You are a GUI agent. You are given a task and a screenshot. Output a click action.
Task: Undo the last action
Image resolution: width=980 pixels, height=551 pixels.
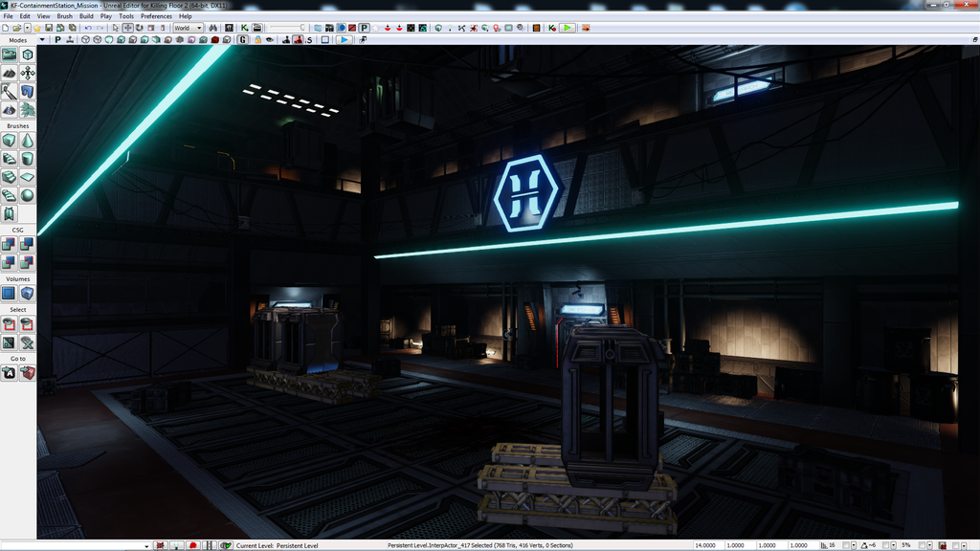[x=88, y=28]
